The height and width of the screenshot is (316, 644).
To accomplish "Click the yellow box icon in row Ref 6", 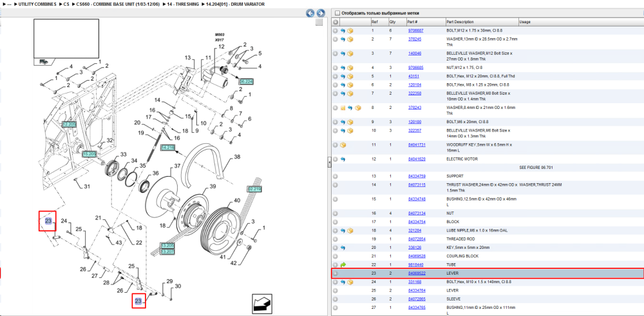I will [x=350, y=84].
